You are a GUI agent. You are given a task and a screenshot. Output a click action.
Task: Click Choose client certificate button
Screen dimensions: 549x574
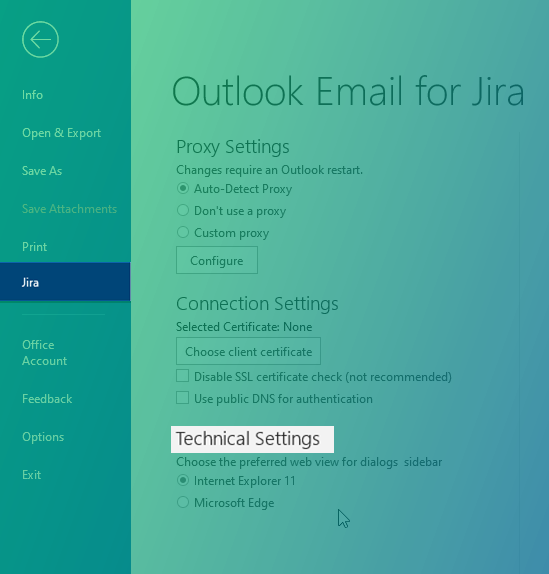249,351
